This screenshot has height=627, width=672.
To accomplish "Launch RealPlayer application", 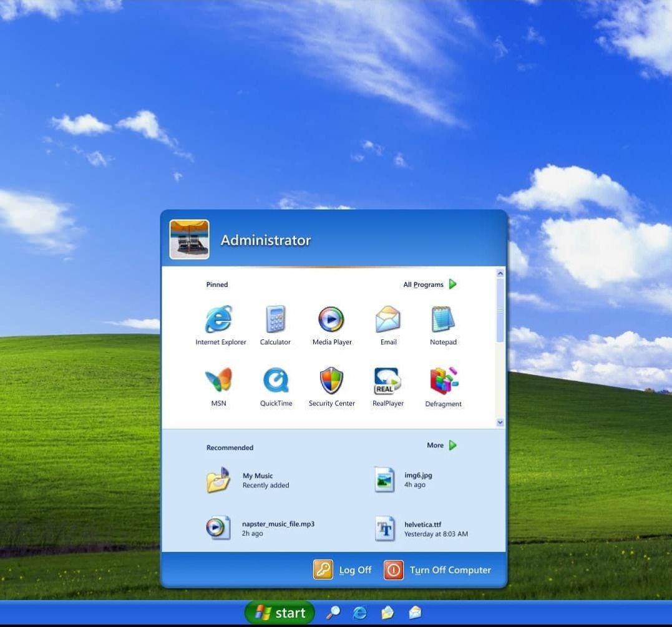I will click(x=387, y=381).
